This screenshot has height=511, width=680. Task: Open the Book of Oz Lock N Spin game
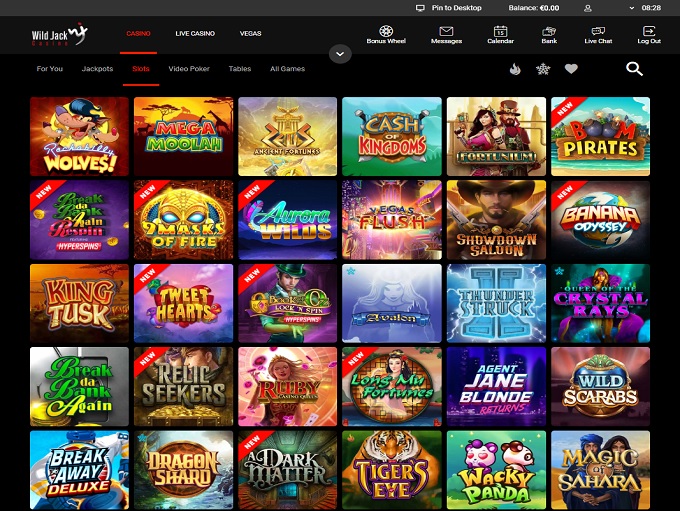click(x=288, y=303)
